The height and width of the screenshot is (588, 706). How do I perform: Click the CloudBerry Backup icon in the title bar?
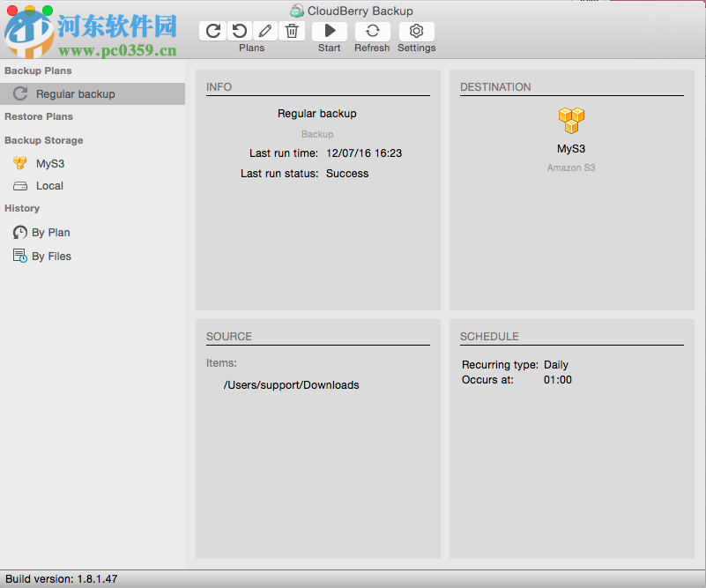[295, 11]
